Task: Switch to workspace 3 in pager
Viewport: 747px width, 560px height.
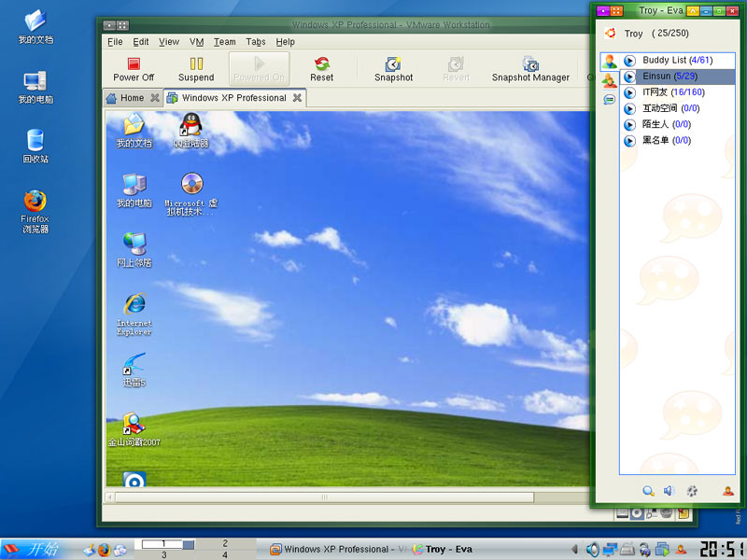Action: tap(164, 554)
